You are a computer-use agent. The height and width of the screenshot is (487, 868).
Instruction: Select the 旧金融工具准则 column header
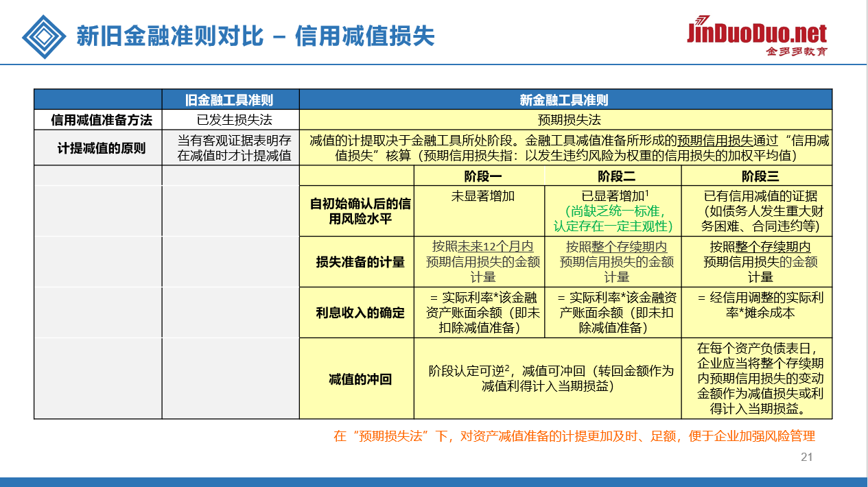230,100
